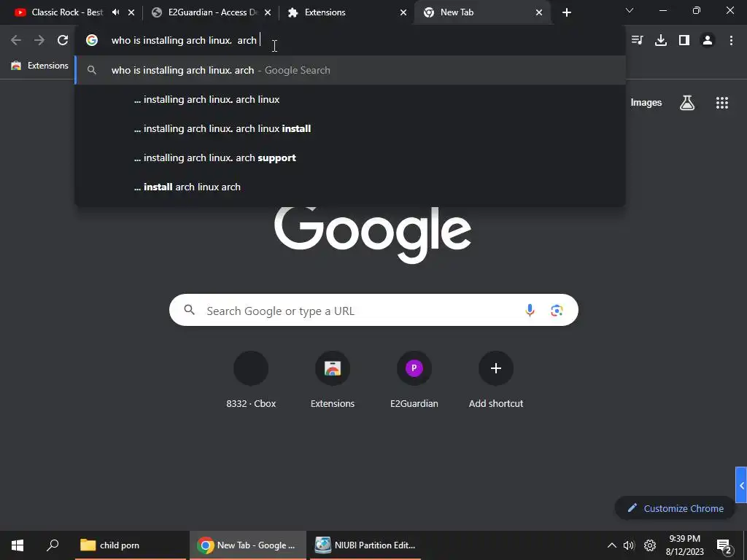The width and height of the screenshot is (747, 560).
Task: Open the Chrome profile icon
Action: click(708, 40)
